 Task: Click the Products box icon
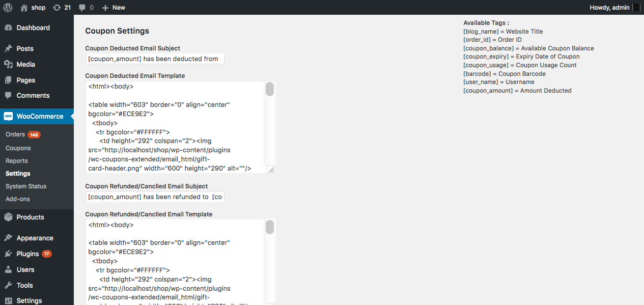8,217
